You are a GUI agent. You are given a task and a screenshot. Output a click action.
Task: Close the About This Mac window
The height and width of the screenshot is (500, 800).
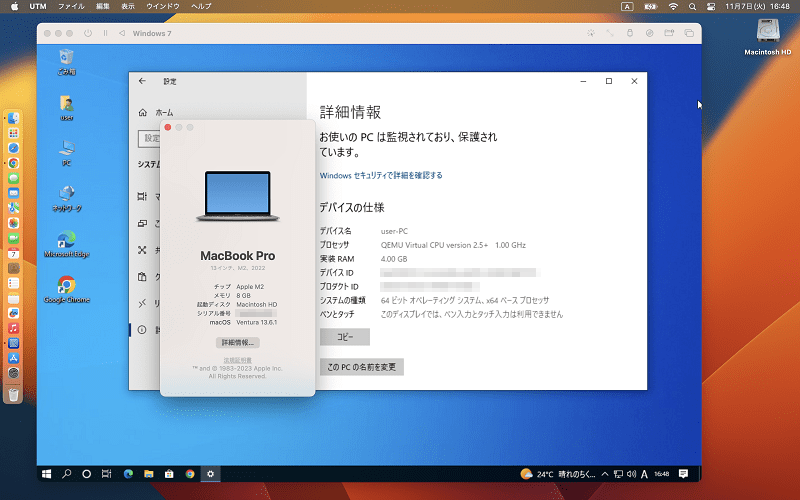click(168, 128)
